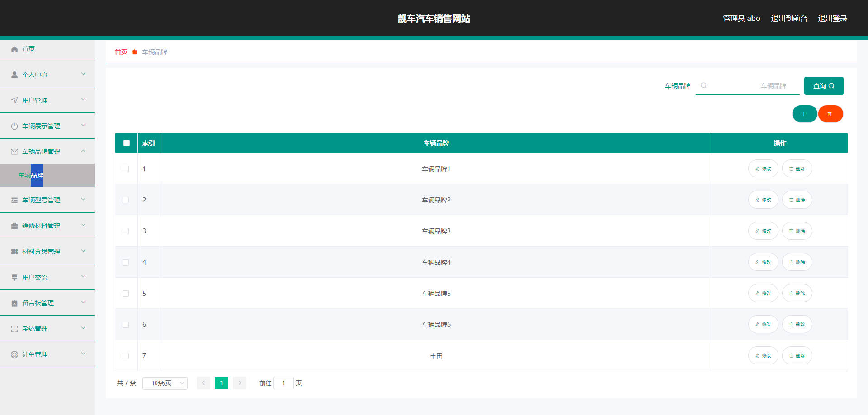Click the list icon beside 车辆型号管理

click(14, 200)
